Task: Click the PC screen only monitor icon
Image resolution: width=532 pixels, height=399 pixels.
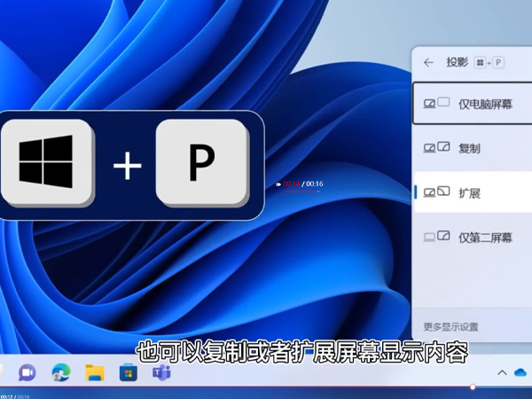Action: click(x=436, y=103)
